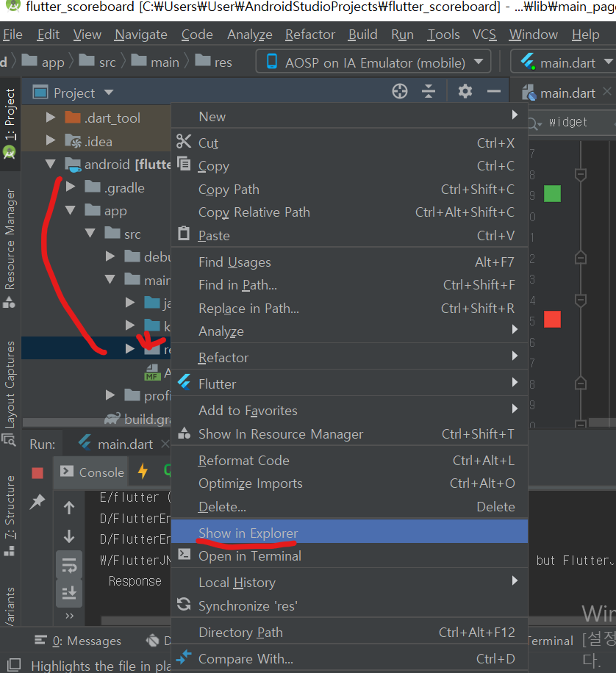Click the Compare With arrows icon
Screen dimensions: 616x673
(x=184, y=657)
